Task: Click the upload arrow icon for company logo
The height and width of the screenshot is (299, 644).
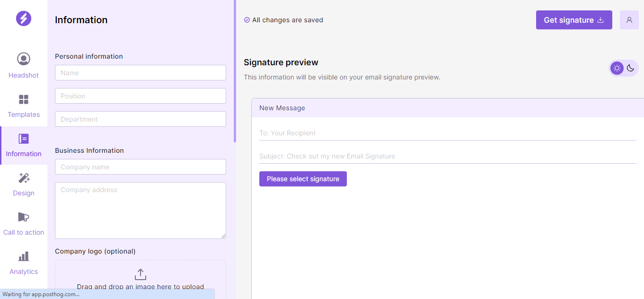Action: click(141, 274)
